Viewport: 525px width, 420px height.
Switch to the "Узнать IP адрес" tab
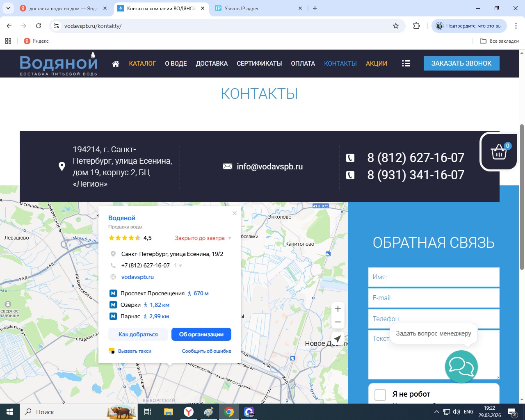point(258,8)
